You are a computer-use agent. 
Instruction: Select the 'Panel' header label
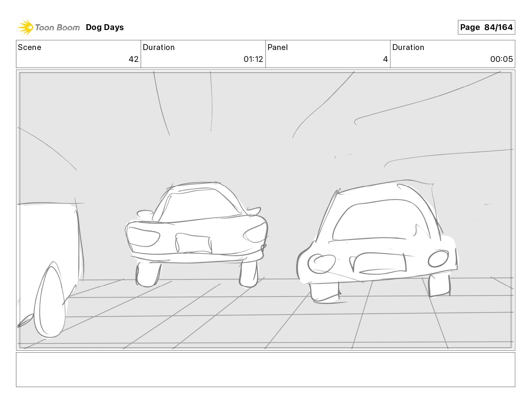coord(278,47)
